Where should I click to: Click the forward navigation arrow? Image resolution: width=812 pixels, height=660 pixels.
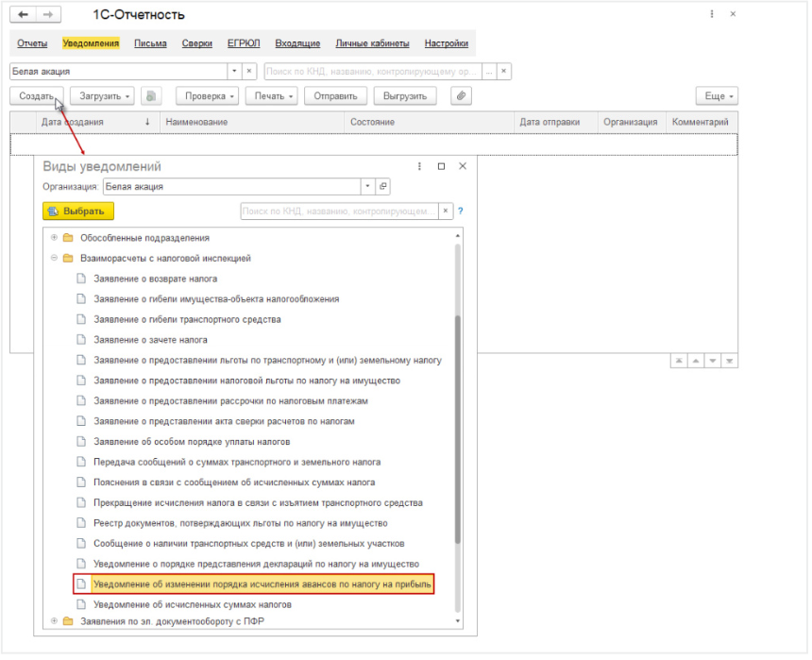click(47, 15)
